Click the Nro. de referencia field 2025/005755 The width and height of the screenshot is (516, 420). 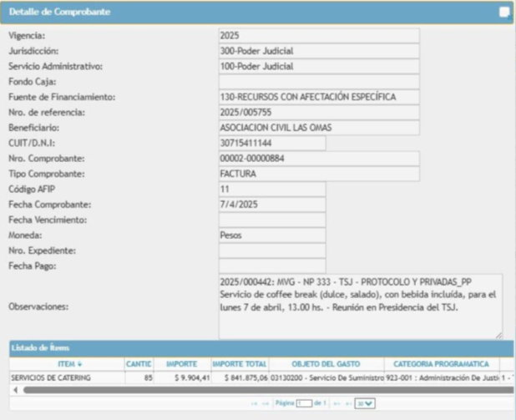coord(319,112)
